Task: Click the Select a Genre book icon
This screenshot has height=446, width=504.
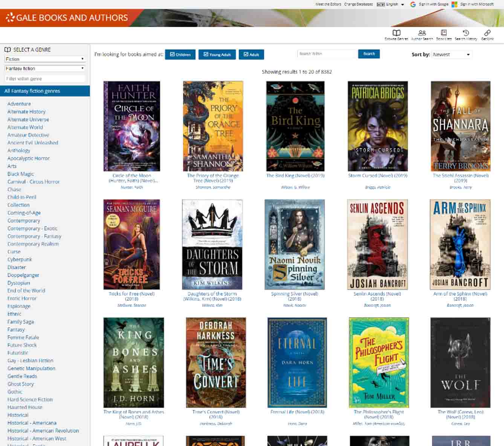Action: click(x=8, y=50)
